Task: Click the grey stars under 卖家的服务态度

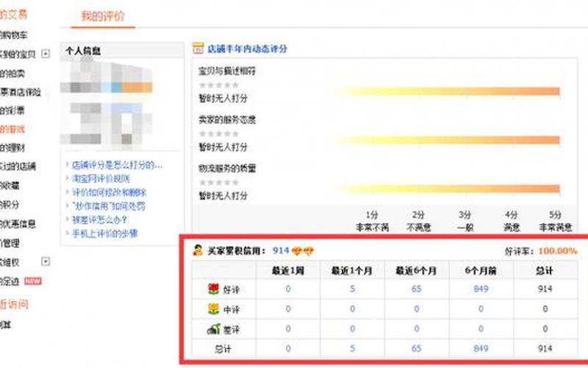Action: point(219,134)
